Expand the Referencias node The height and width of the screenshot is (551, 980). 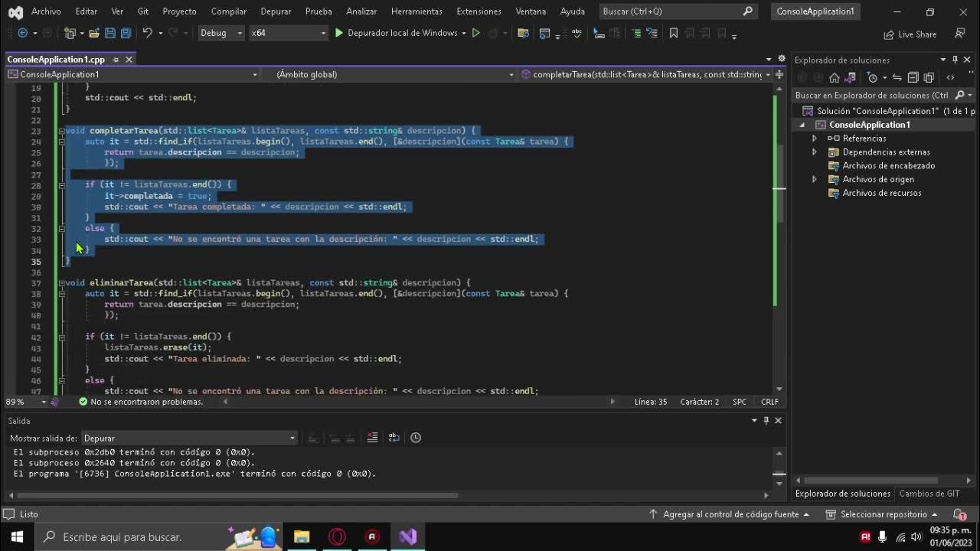coord(815,139)
